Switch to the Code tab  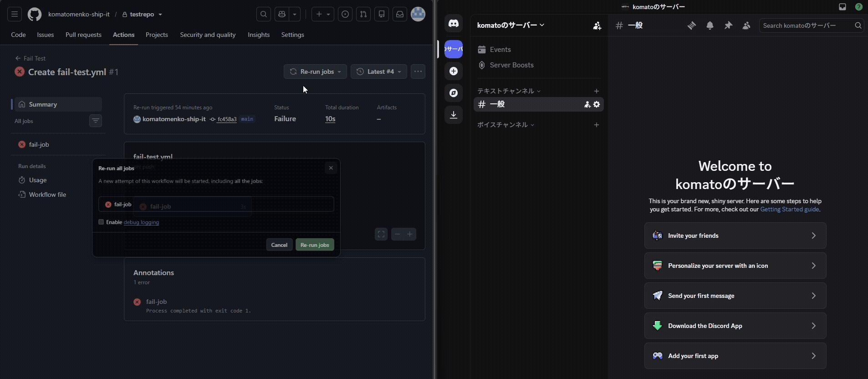[x=18, y=35]
